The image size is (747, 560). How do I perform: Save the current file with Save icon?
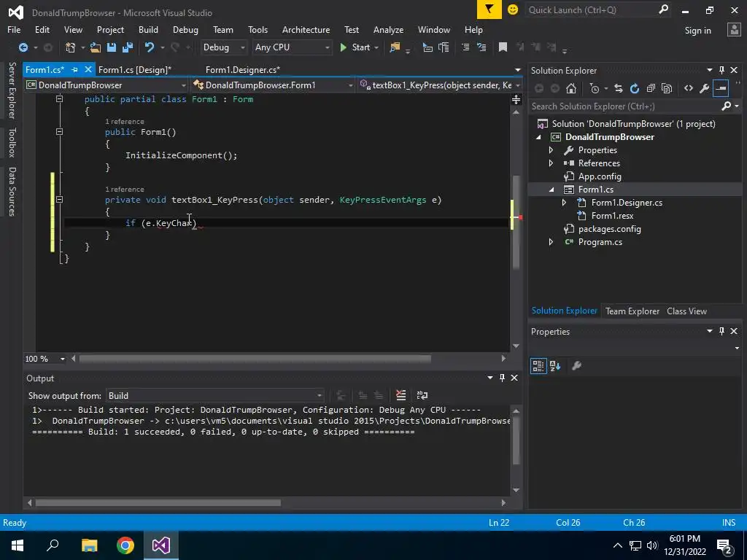[112, 47]
